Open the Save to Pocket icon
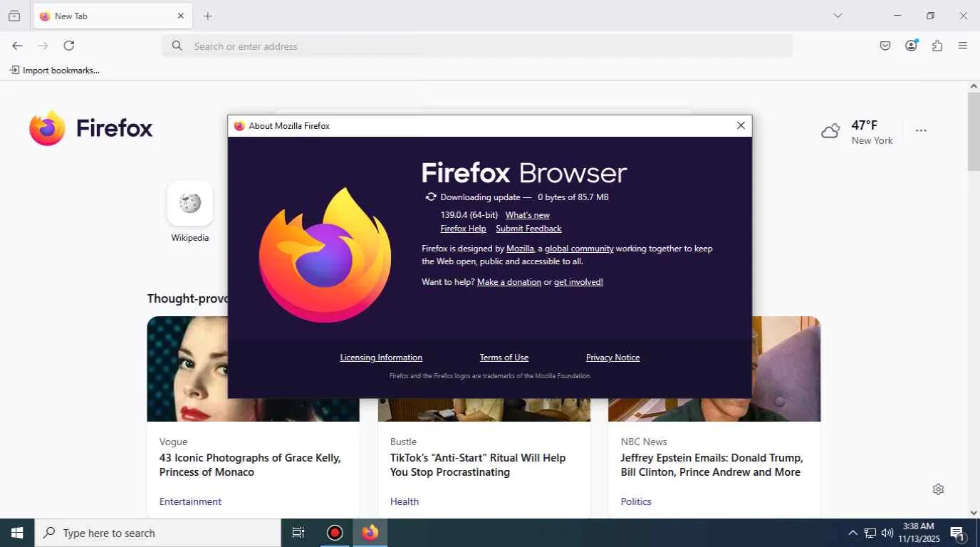980x547 pixels. pos(885,46)
